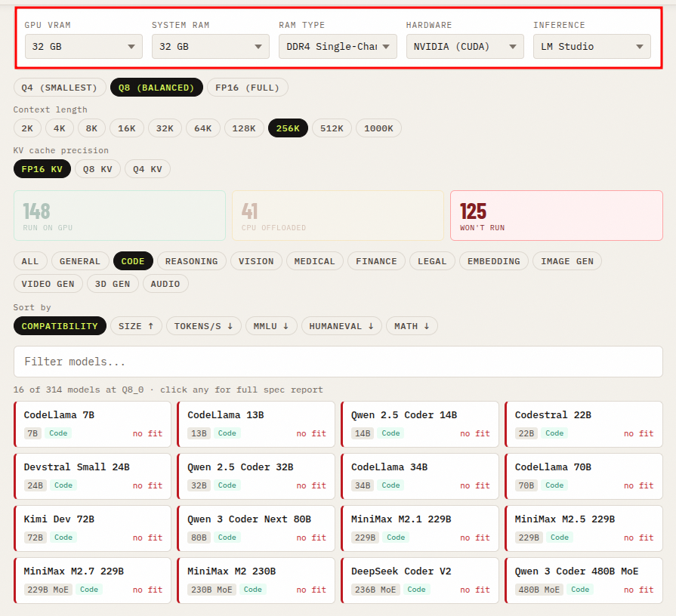Open the MiniMax M2.1 229B card
This screenshot has width=676, height=616.
[x=420, y=528]
